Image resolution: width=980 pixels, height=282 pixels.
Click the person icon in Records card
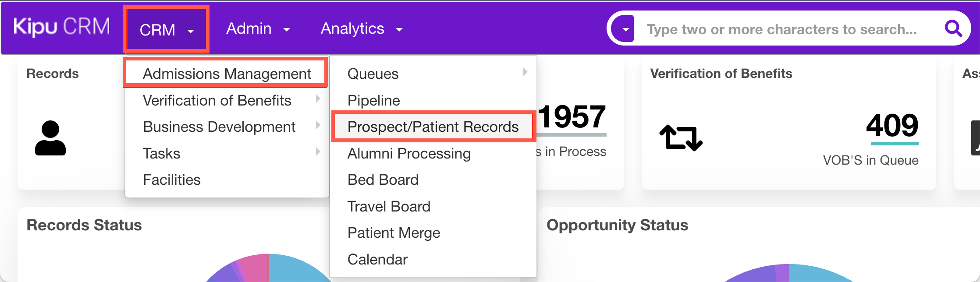click(50, 138)
